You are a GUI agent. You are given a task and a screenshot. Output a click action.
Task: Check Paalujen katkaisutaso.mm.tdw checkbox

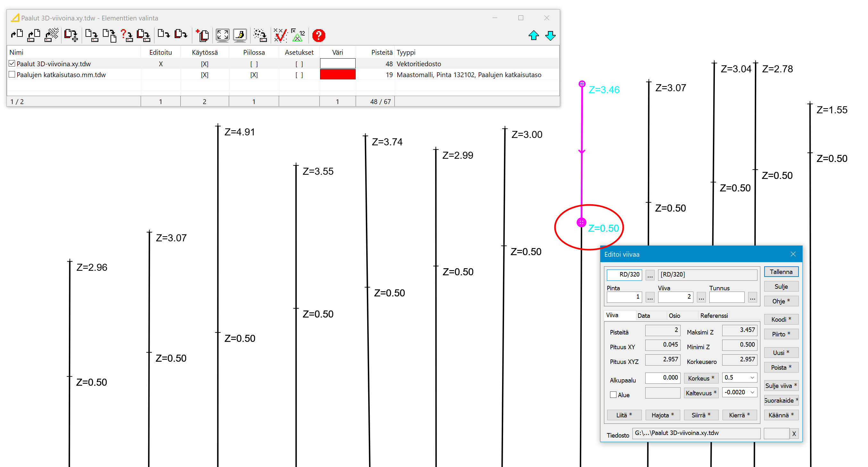(x=12, y=74)
